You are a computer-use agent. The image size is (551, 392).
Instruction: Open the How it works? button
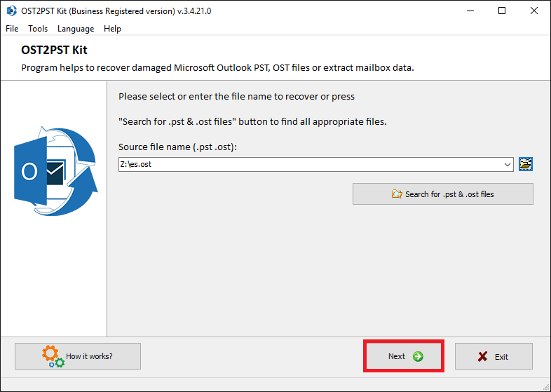[78, 356]
